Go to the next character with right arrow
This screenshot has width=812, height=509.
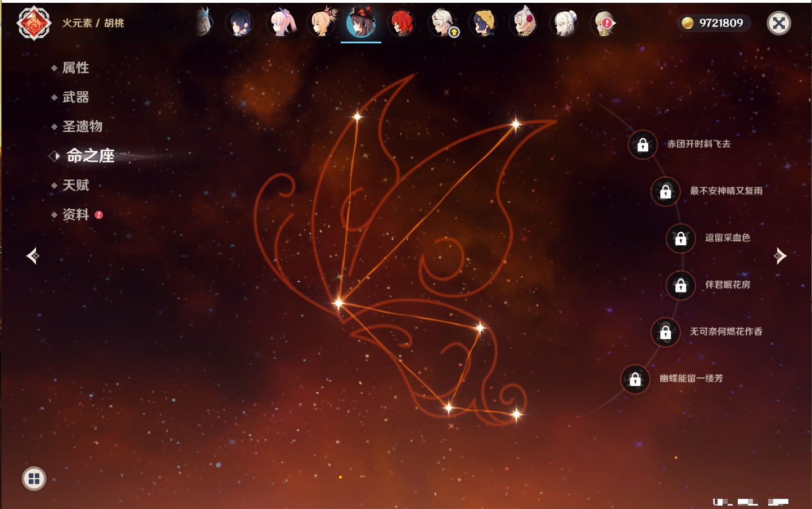pyautogui.click(x=780, y=256)
